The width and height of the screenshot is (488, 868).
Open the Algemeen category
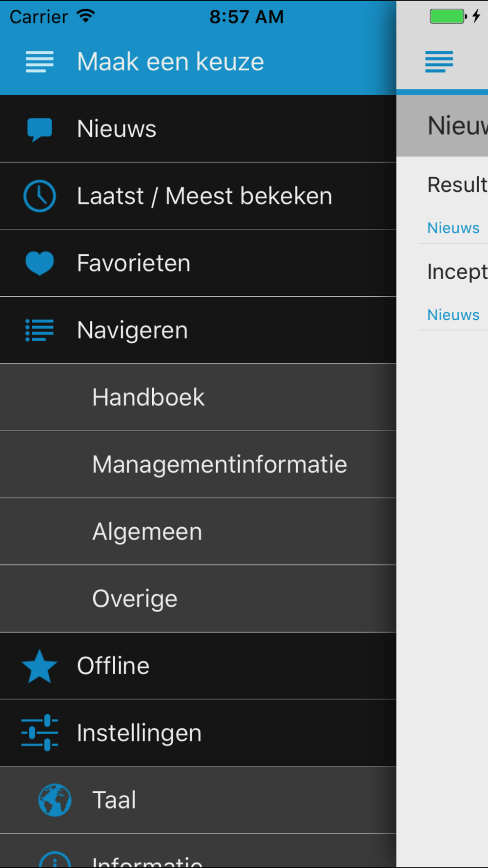pos(198,532)
